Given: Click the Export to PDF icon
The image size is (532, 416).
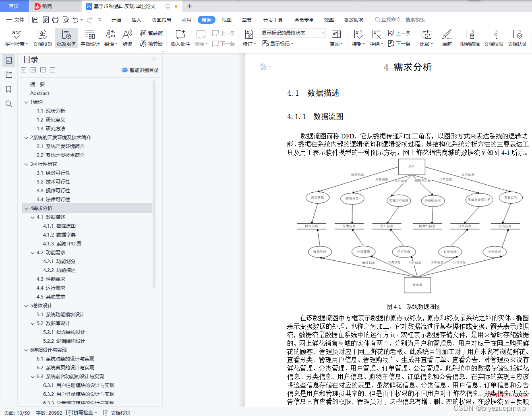Looking at the screenshot, I should (45, 20).
